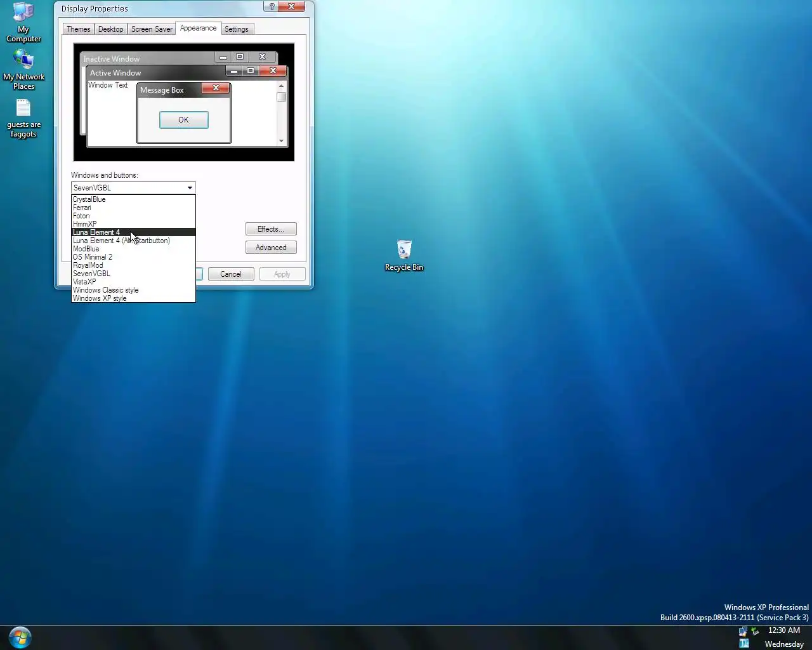Open the Screen Saver tab
The height and width of the screenshot is (650, 812).
click(x=152, y=29)
